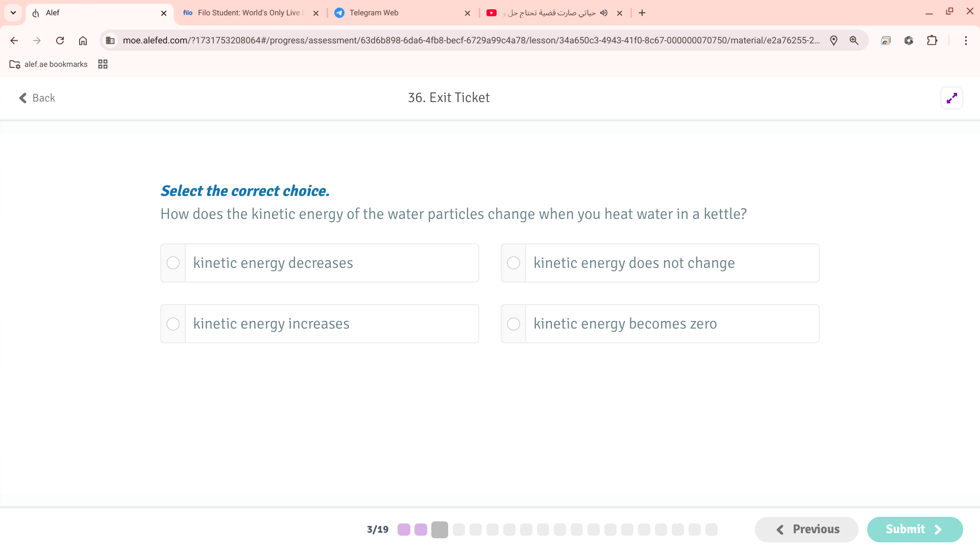Reload the current page

tap(60, 40)
